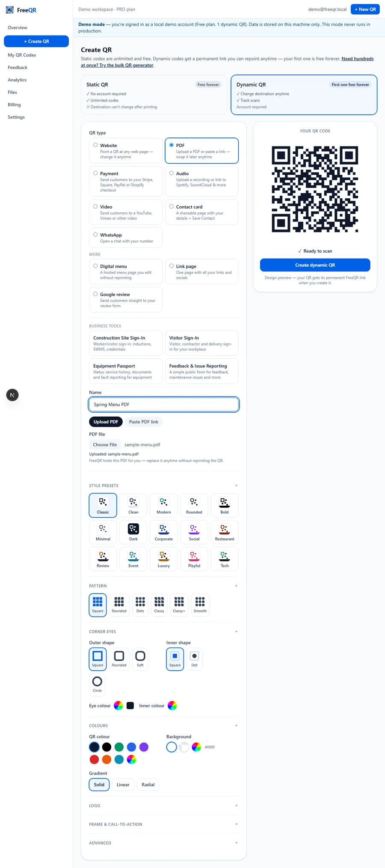The image size is (385, 868).
Task: Choose the Event style preset
Action: click(133, 559)
